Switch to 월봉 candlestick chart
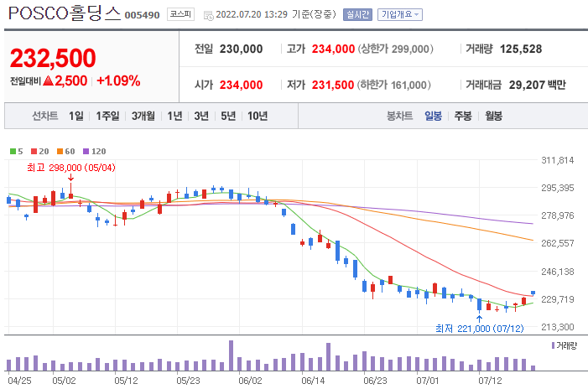The height and width of the screenshot is (389, 588). click(x=493, y=116)
